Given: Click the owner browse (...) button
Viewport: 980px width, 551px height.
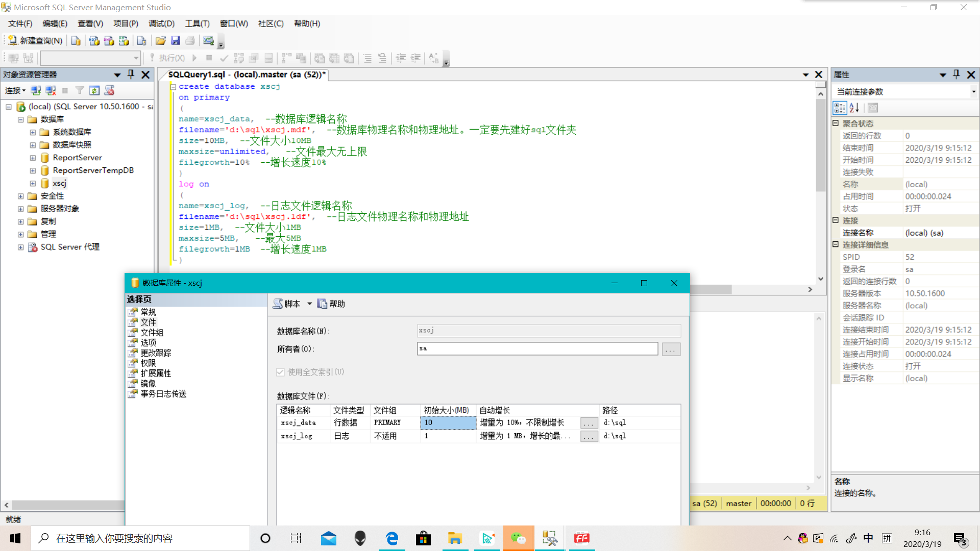Looking at the screenshot, I should [x=671, y=349].
